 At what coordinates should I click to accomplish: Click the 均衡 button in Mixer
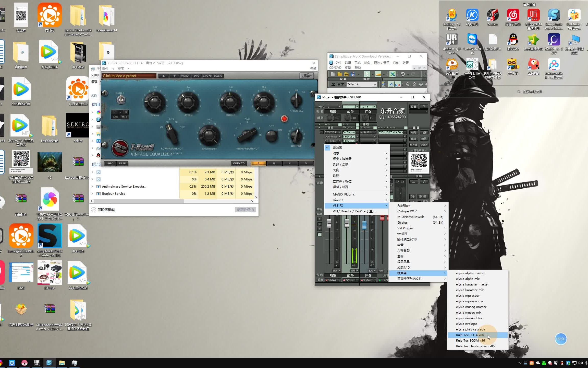point(424,132)
